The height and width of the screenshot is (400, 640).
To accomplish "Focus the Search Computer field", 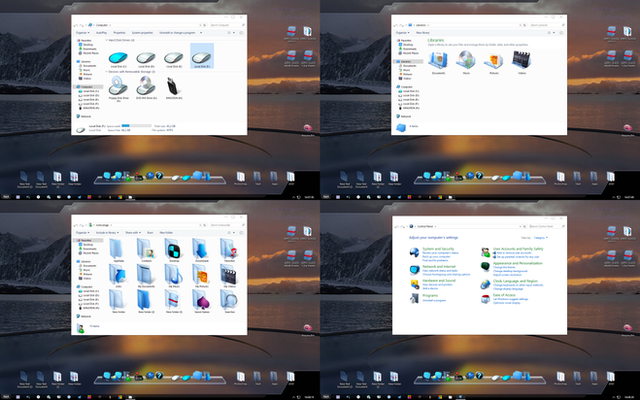I will click(227, 25).
